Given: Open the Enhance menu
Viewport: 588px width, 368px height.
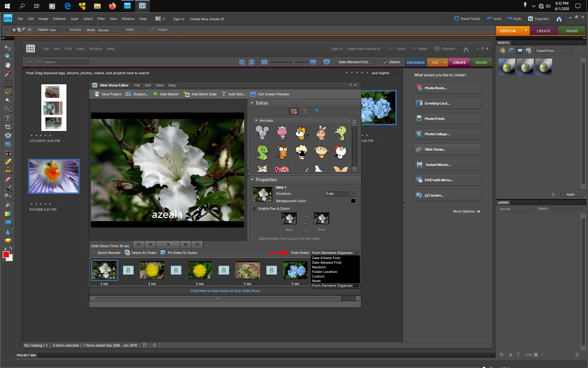Looking at the screenshot, I should click(x=59, y=19).
